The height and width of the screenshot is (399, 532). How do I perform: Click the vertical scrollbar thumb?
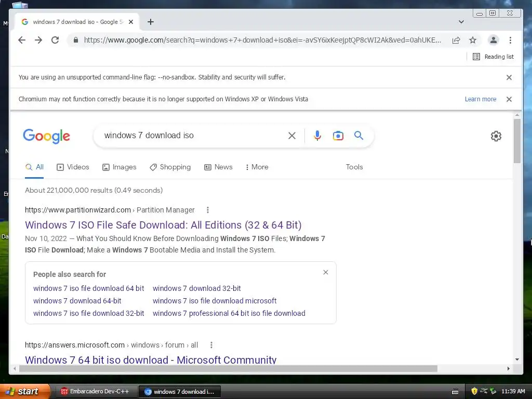pyautogui.click(x=517, y=141)
